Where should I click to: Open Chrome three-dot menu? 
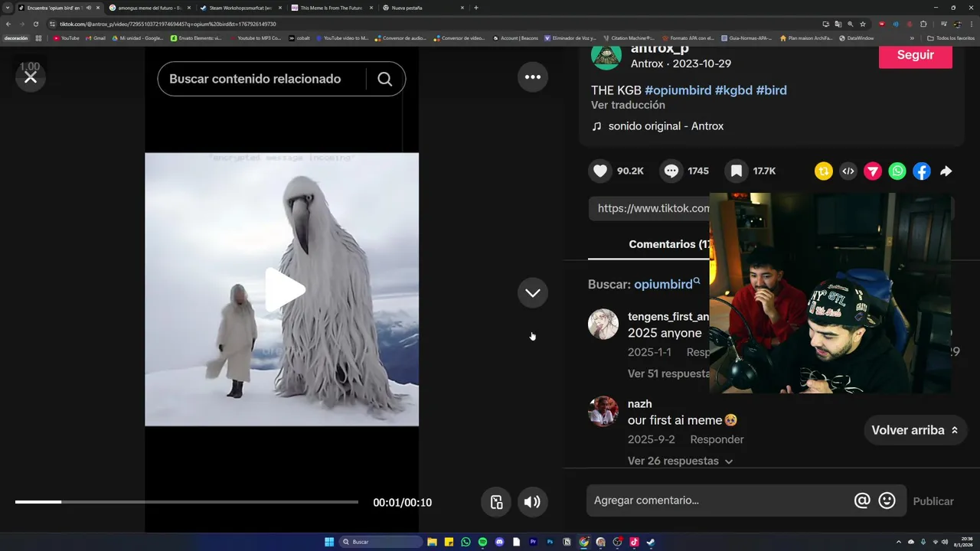point(972,24)
